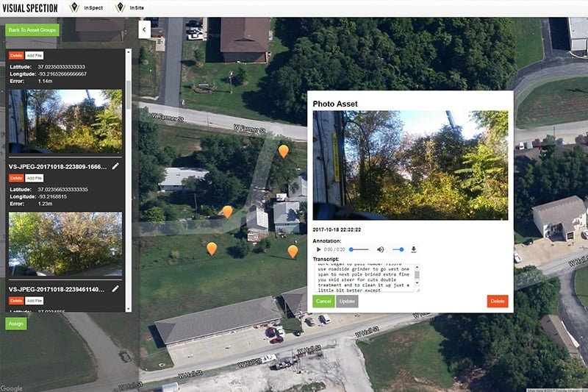
Task: Click the Google logo on map
Action: click(11, 388)
